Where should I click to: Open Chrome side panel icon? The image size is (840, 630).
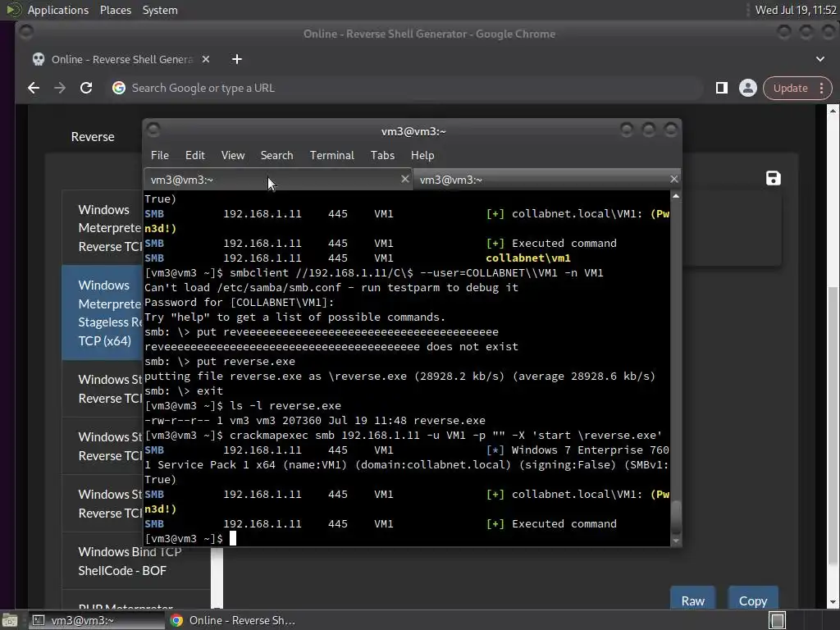click(x=722, y=88)
